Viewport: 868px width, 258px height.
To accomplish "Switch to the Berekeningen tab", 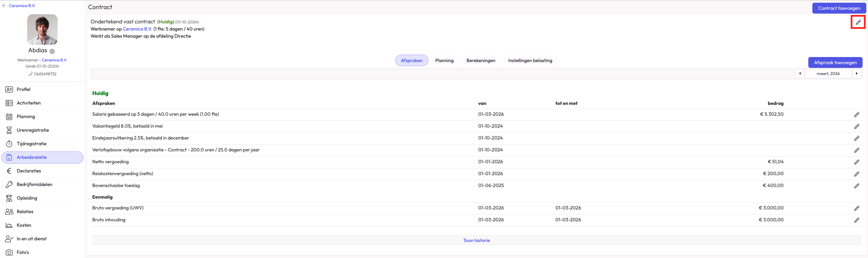I will [481, 60].
